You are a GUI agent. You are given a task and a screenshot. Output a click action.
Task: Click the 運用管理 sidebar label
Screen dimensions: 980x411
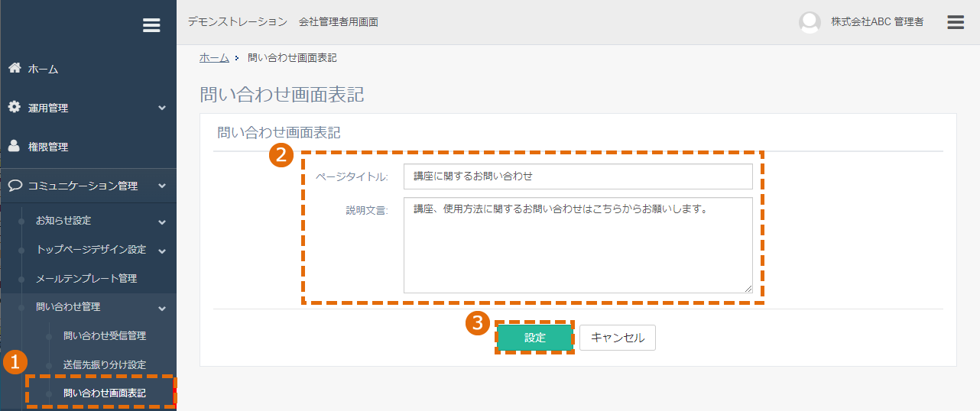coord(48,108)
